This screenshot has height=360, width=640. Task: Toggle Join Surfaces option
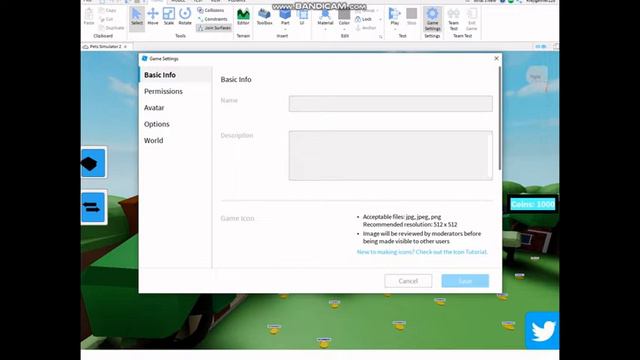214,28
